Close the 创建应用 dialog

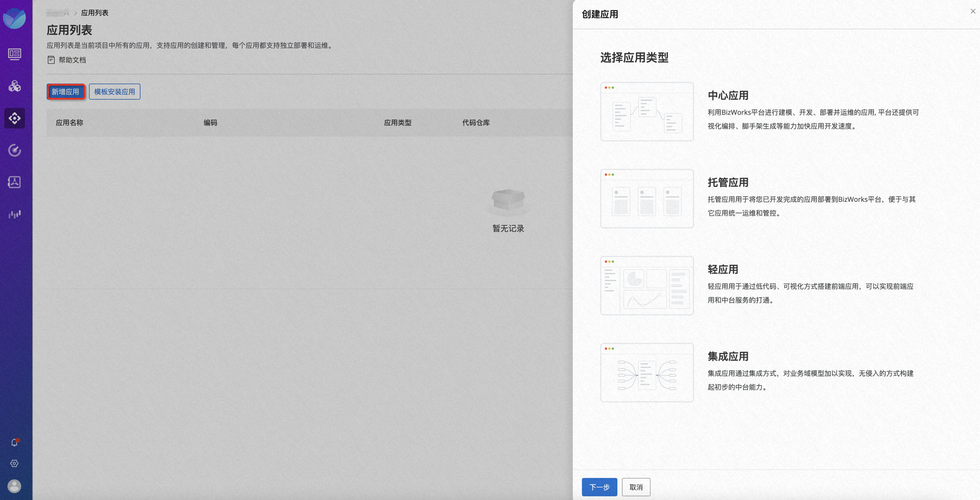coord(973,11)
